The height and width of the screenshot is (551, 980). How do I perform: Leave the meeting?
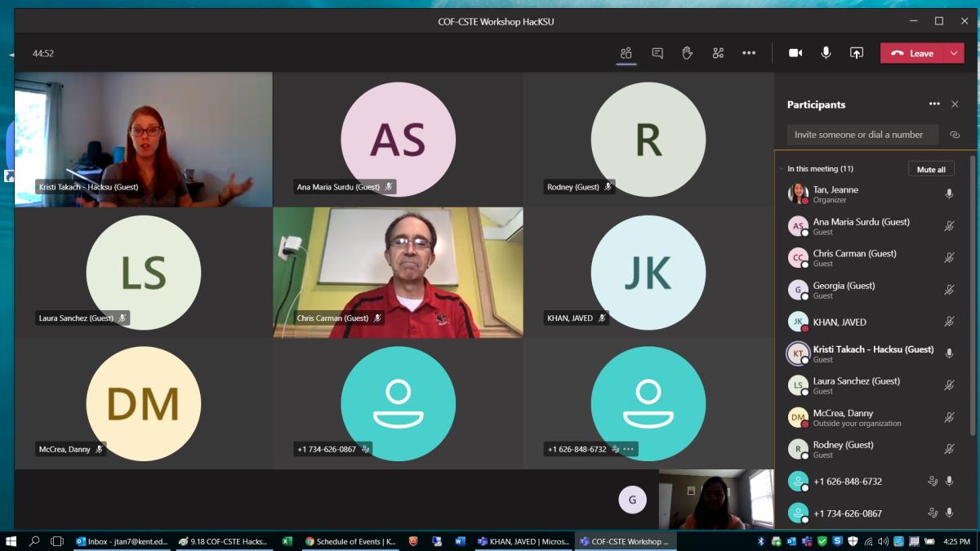click(x=912, y=53)
